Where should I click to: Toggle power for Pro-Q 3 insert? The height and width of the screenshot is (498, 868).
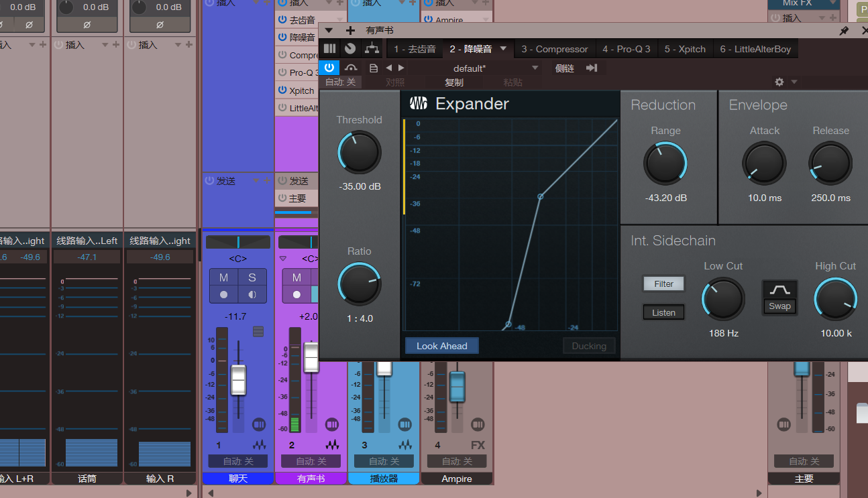(282, 72)
